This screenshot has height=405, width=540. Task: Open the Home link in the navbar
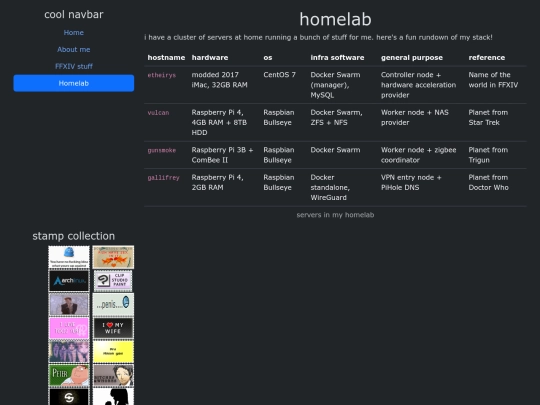74,32
